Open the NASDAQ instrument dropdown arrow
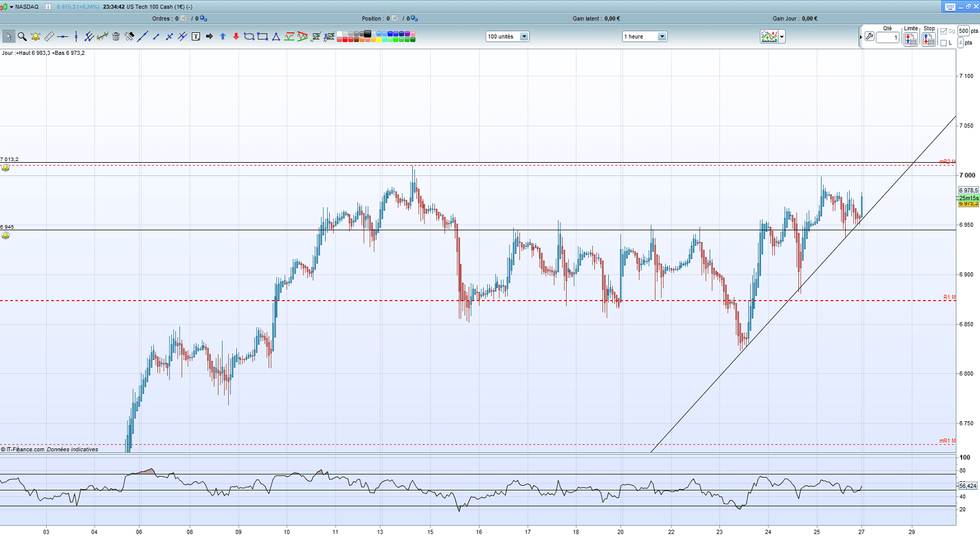The height and width of the screenshot is (536, 980). (12, 7)
